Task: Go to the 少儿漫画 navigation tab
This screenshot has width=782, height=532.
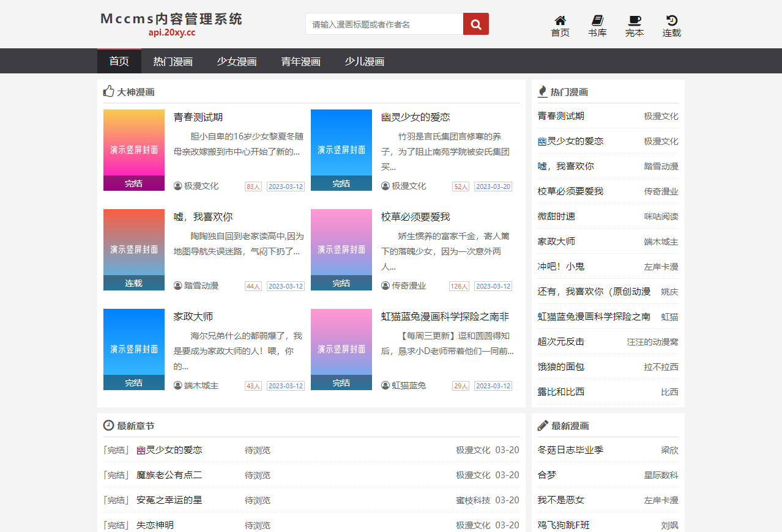Action: point(364,61)
